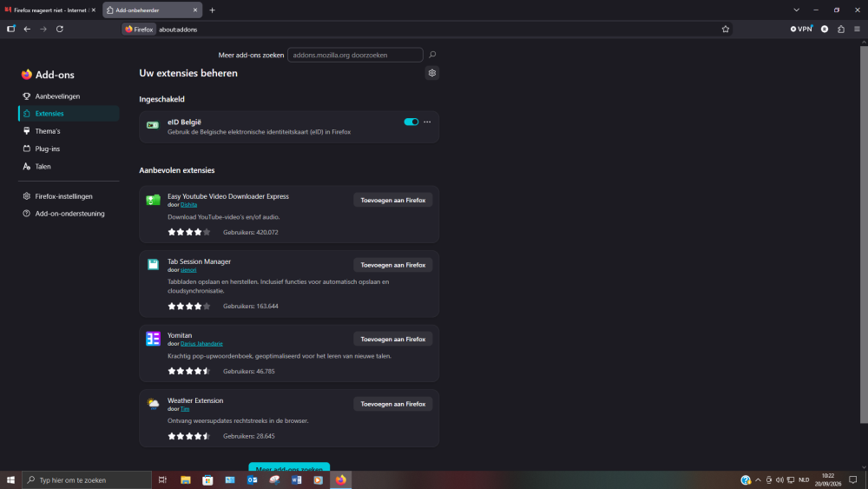Show hidden system tray icons
The width and height of the screenshot is (868, 489).
[758, 479]
